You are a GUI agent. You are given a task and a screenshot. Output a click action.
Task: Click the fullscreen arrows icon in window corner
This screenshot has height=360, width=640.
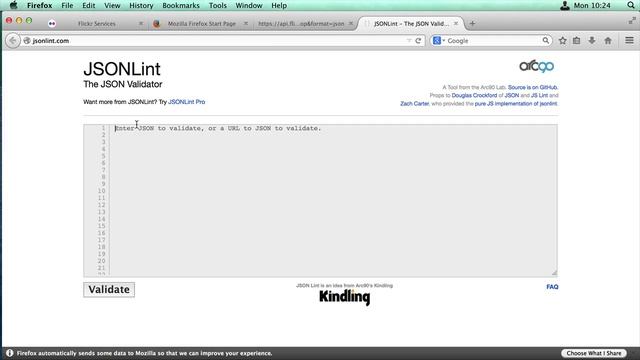(632, 20)
